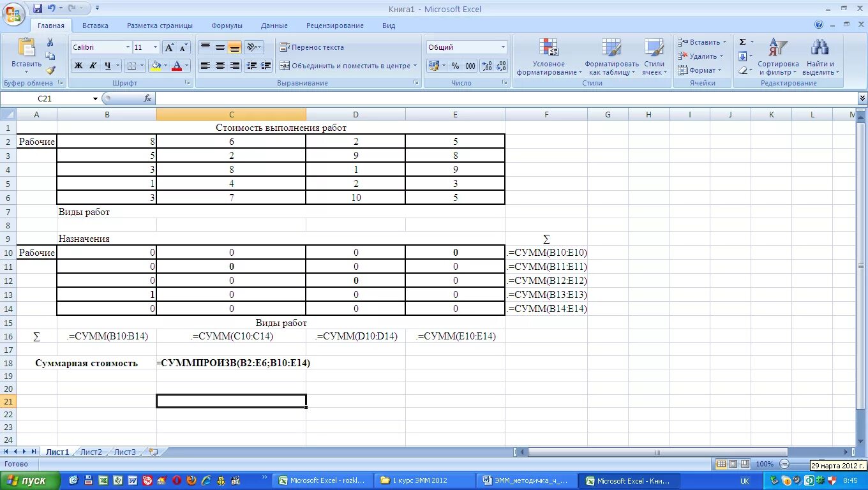Open Форматировать как таблицу gallery
868x490 pixels.
point(611,57)
